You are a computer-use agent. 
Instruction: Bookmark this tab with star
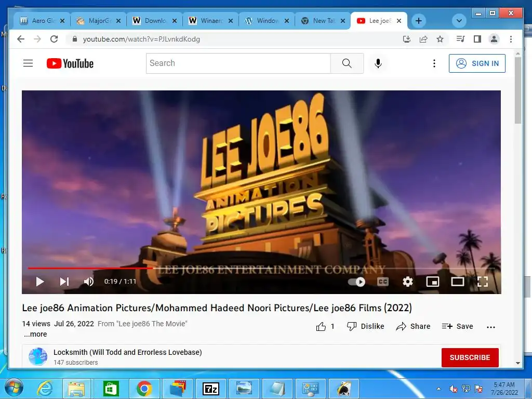pyautogui.click(x=440, y=39)
